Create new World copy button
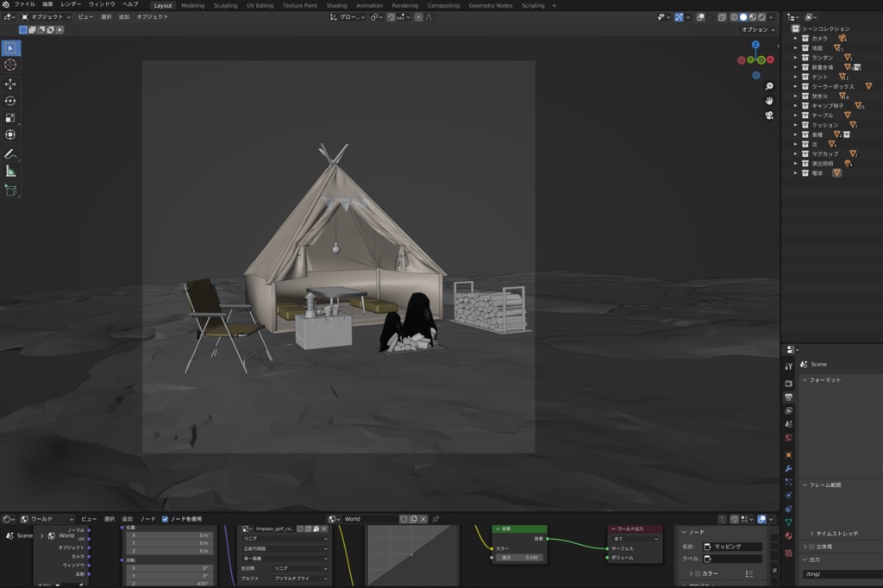Viewport: 883px width, 588px height. pyautogui.click(x=413, y=519)
